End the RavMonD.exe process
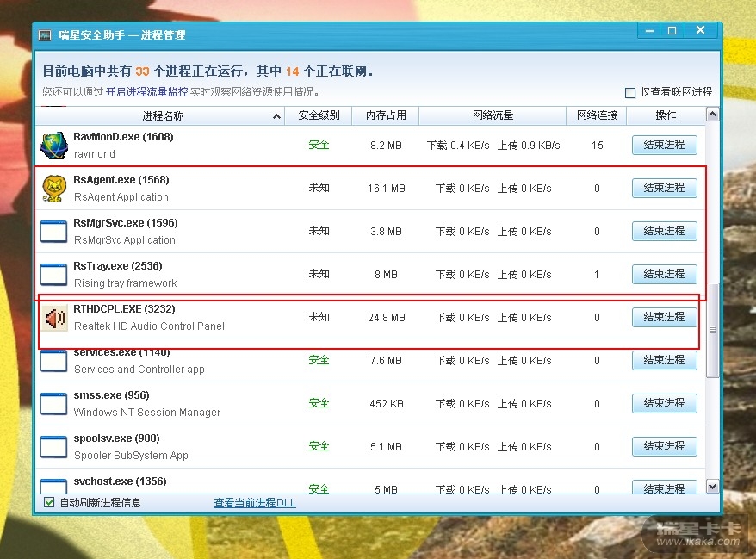 (x=664, y=145)
